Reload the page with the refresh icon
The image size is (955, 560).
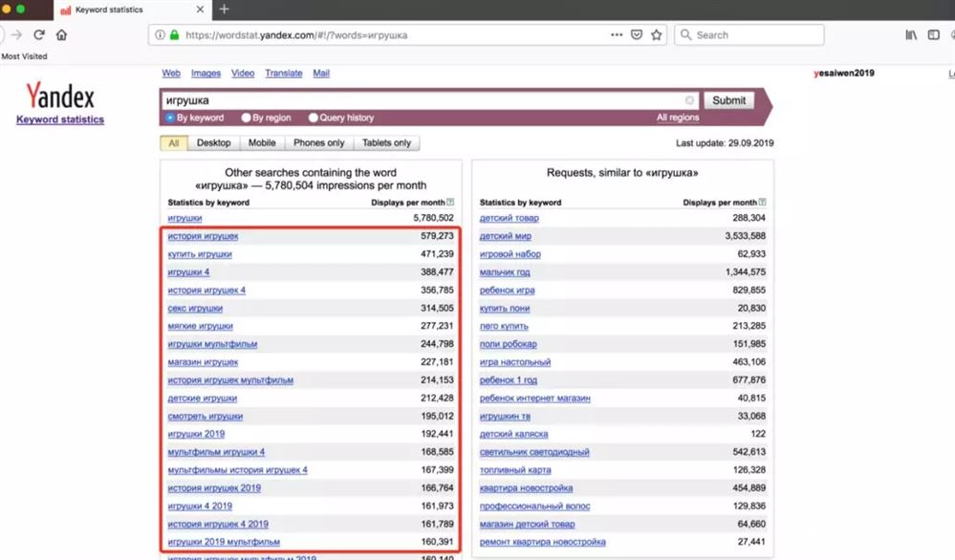pos(39,34)
